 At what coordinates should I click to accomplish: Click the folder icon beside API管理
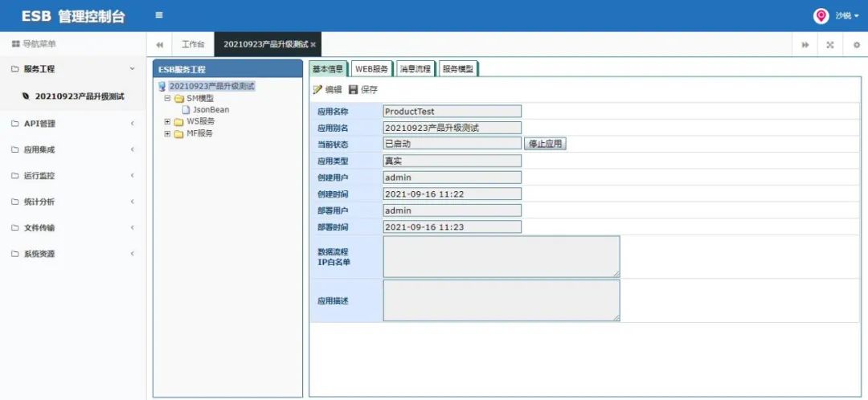(15, 124)
